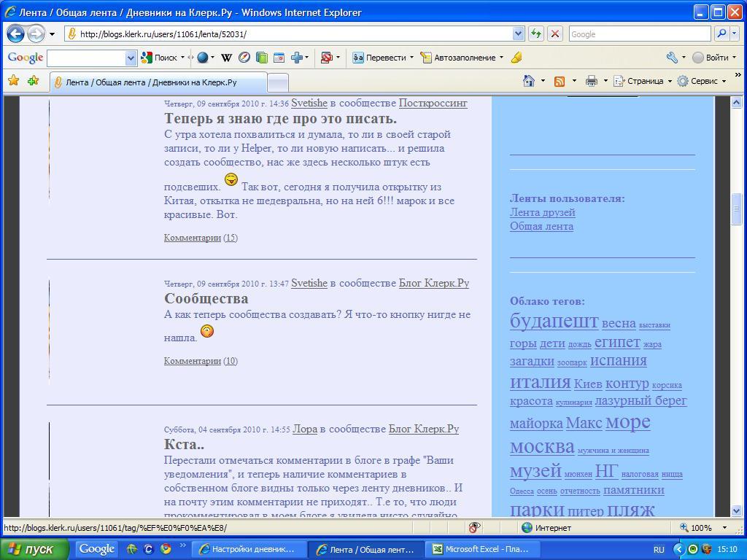Screen dimensions: 747x560
Task: Click the Home page icon
Action: (x=528, y=81)
